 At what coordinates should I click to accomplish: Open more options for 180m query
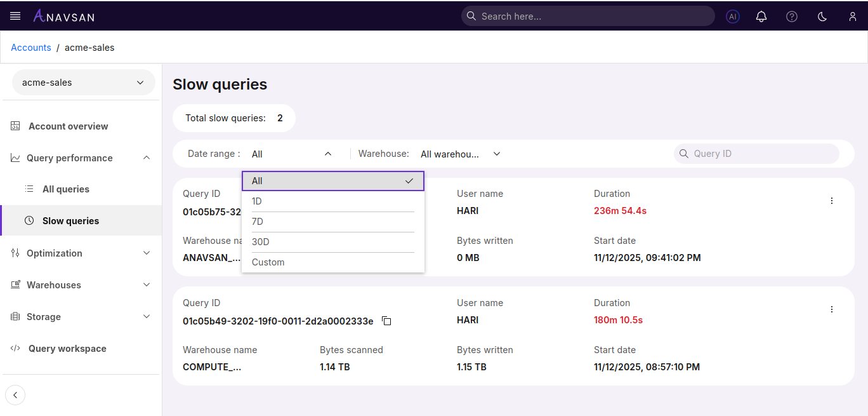(x=832, y=309)
